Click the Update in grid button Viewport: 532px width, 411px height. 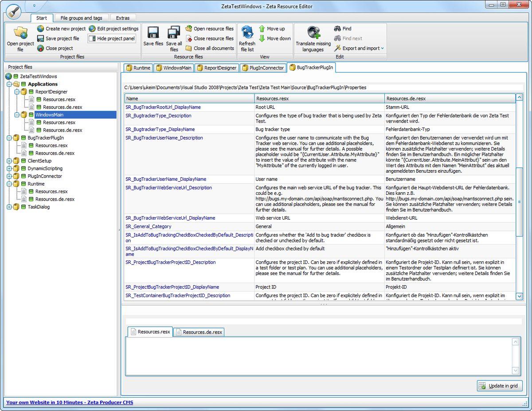point(500,386)
